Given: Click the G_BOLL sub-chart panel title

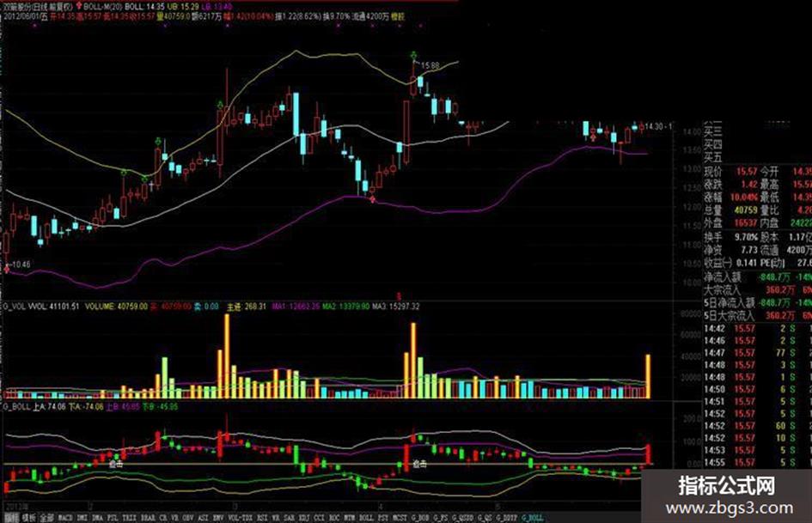Looking at the screenshot, I should (x=15, y=407).
